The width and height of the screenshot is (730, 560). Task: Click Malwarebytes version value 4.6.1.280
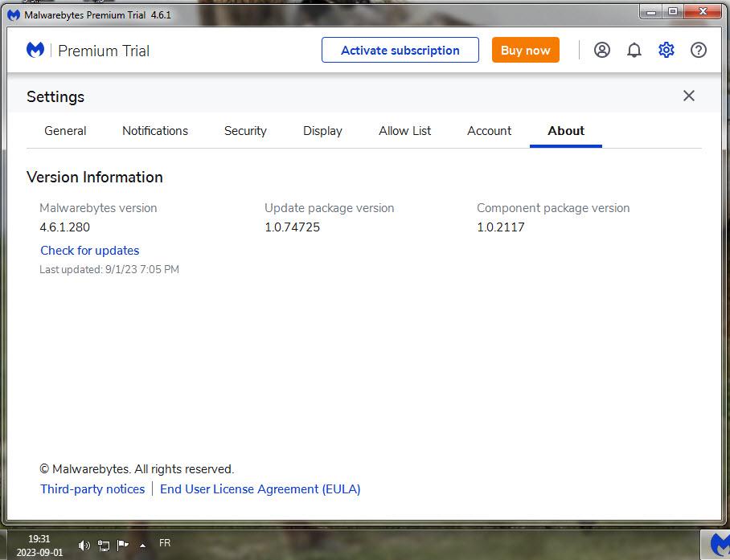[x=64, y=227]
